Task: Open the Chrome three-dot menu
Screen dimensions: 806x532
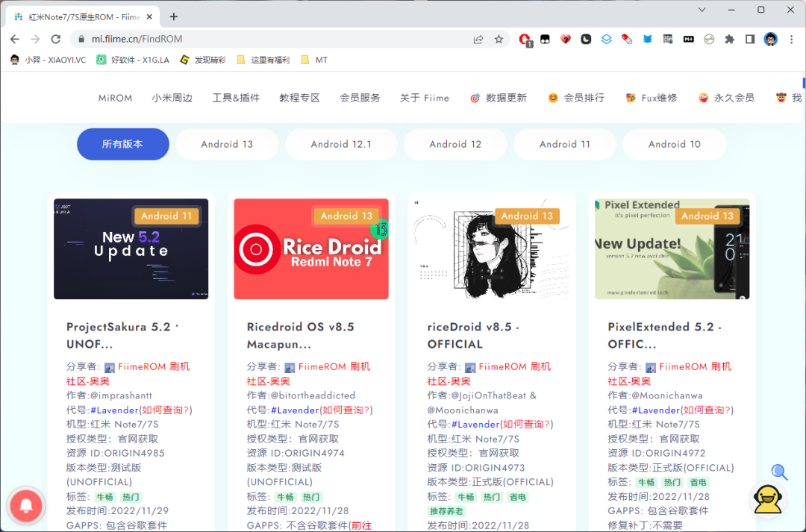Action: (791, 40)
